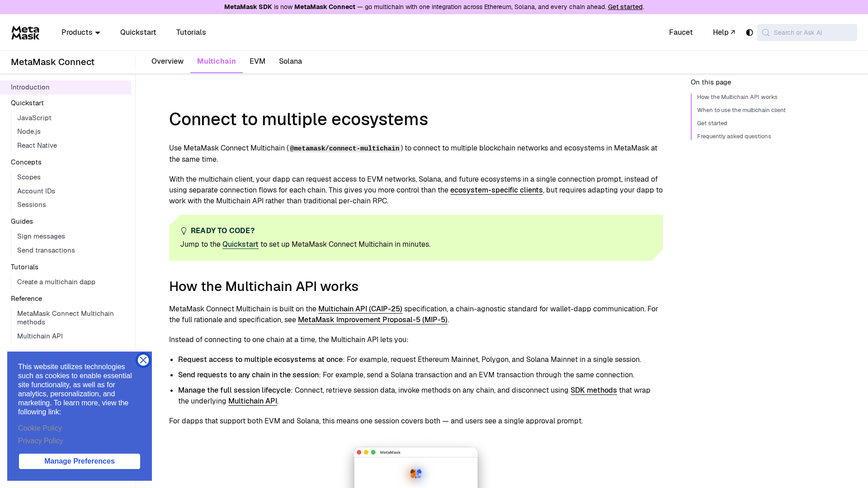Viewport: 868px width, 488px height.
Task: Open MetaMask Improvement Proposal-5 (MIP-5) link
Action: tap(373, 320)
